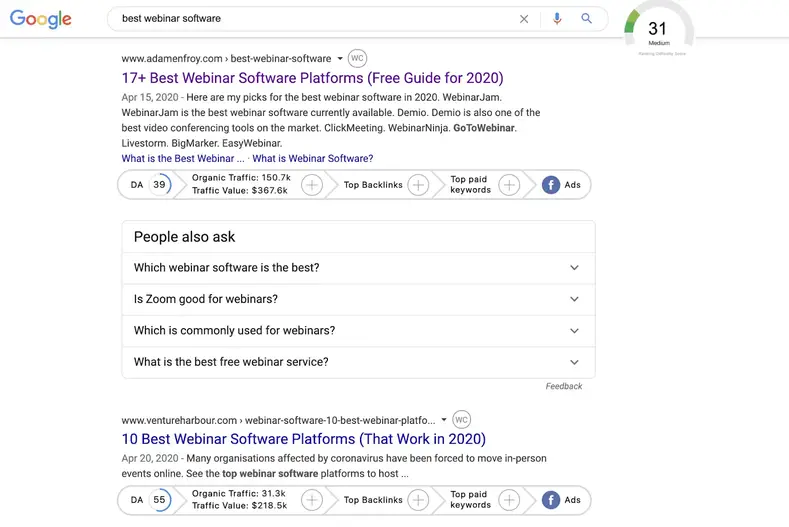Open Facebook Ads icon for second result
The height and width of the screenshot is (527, 789).
(x=551, y=500)
